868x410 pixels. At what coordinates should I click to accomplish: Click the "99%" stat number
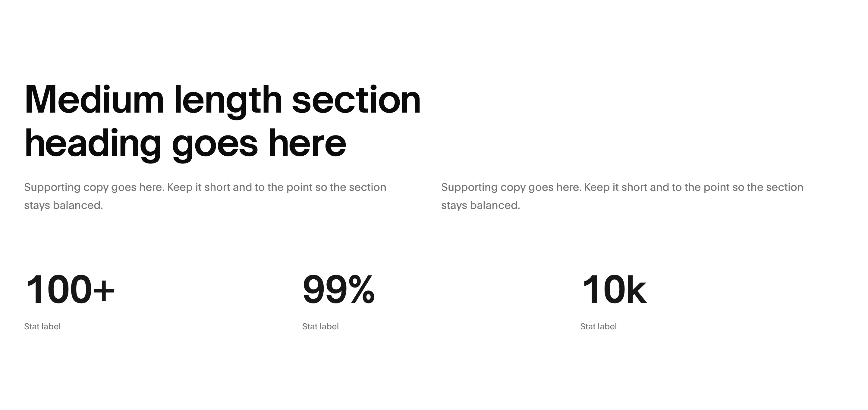tap(339, 290)
